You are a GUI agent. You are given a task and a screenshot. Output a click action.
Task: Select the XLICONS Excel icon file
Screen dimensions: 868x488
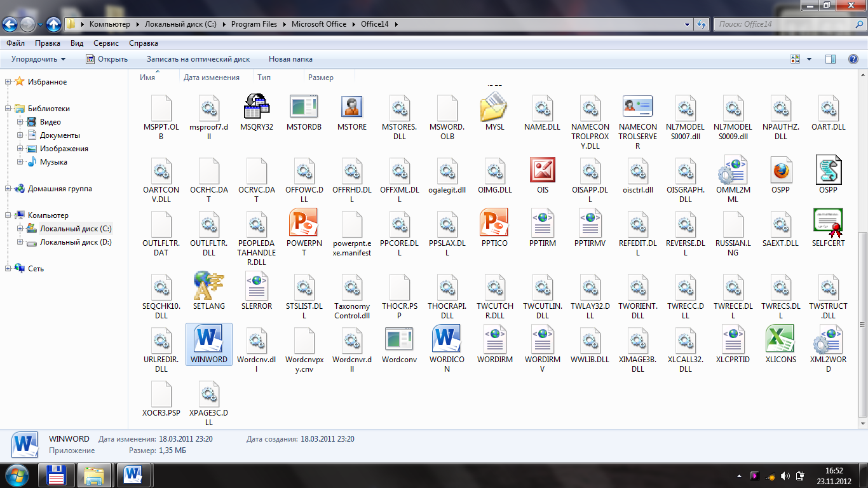coord(780,339)
